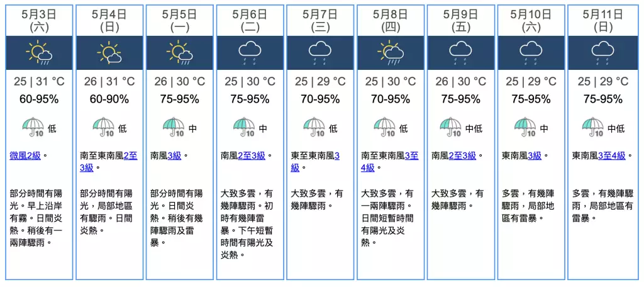Image resolution: width=644 pixels, height=287 pixels.
Task: Click the May 11 rain cloud icon
Action: click(602, 53)
